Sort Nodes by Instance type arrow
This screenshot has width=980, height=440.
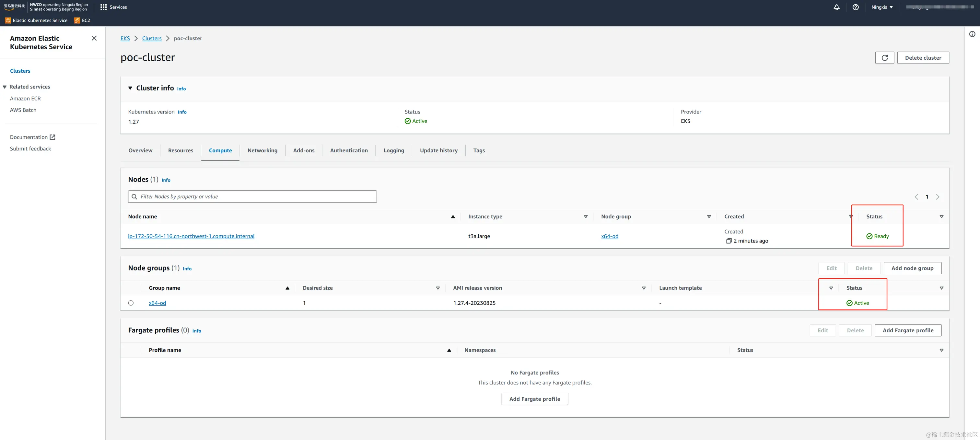[x=586, y=217]
